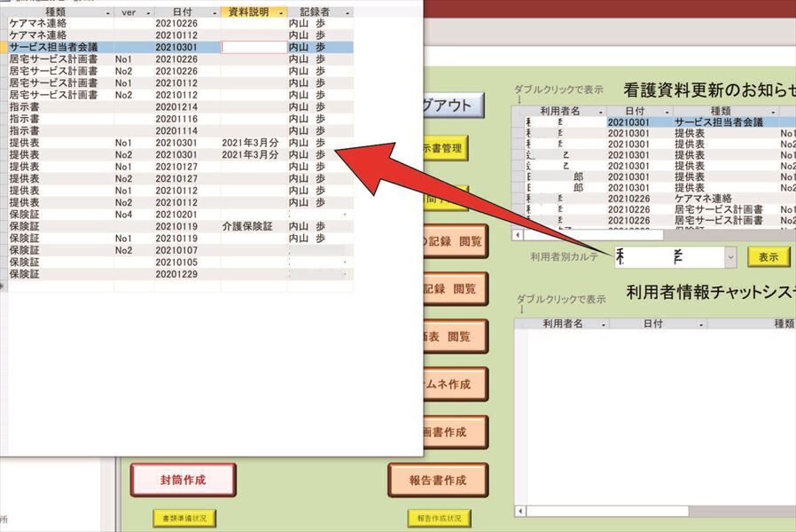Select 提供表 No2 row dated 20210112

181,202
